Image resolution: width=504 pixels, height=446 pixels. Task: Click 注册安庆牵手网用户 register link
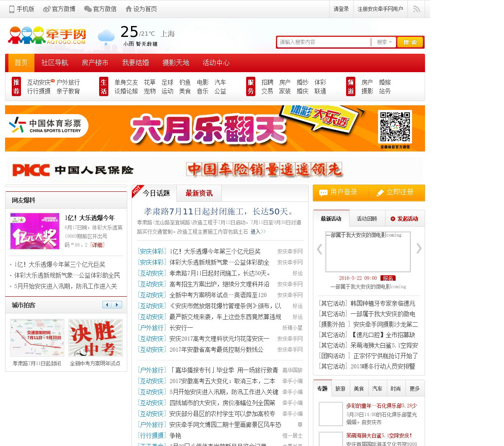pos(380,9)
